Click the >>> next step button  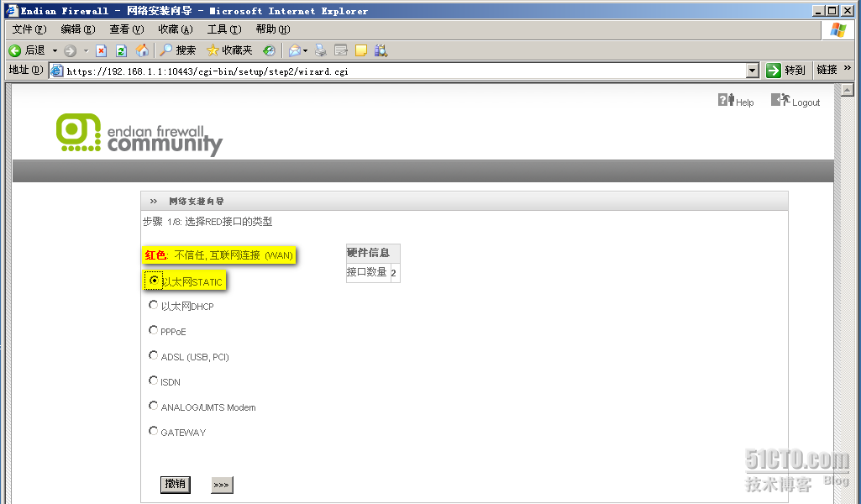coord(222,485)
